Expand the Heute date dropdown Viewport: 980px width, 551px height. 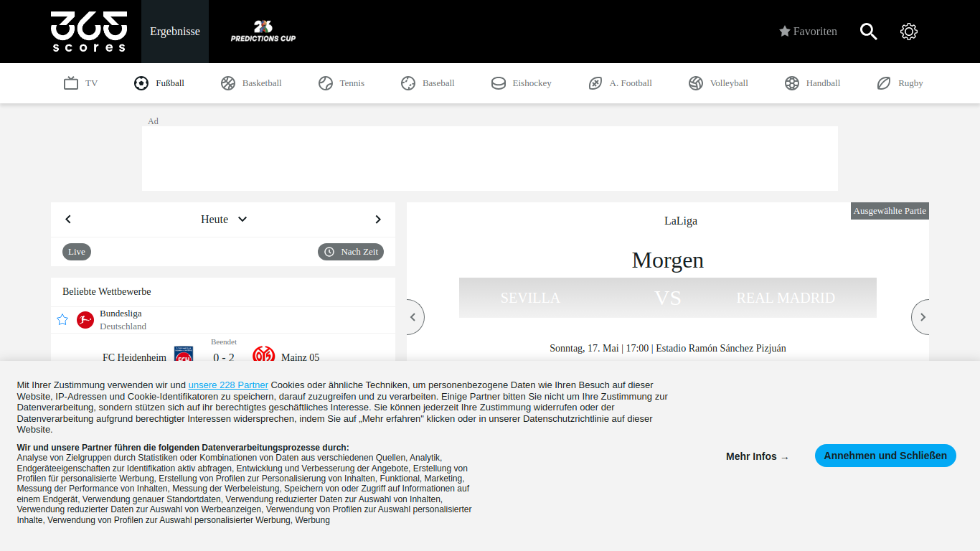[223, 220]
